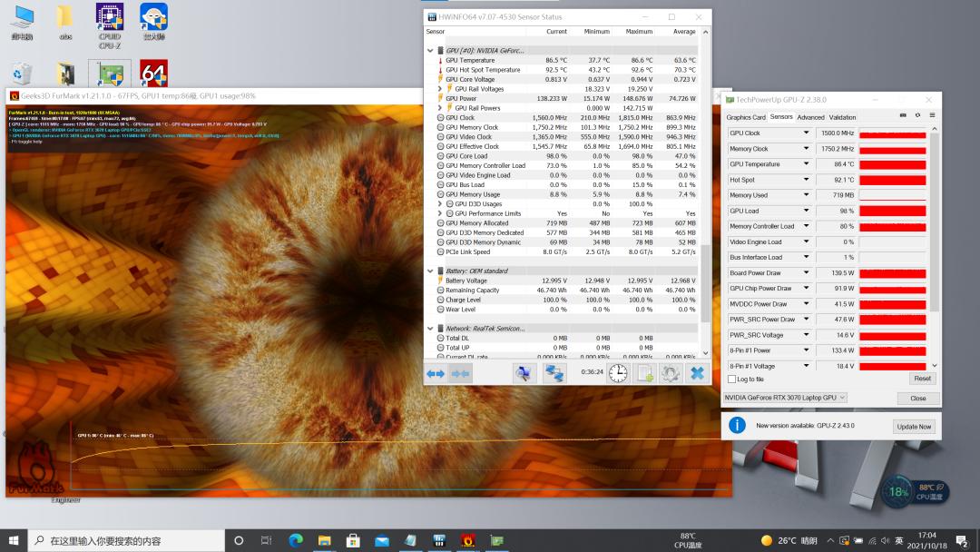Enable the Log to file checkbox

(732, 379)
